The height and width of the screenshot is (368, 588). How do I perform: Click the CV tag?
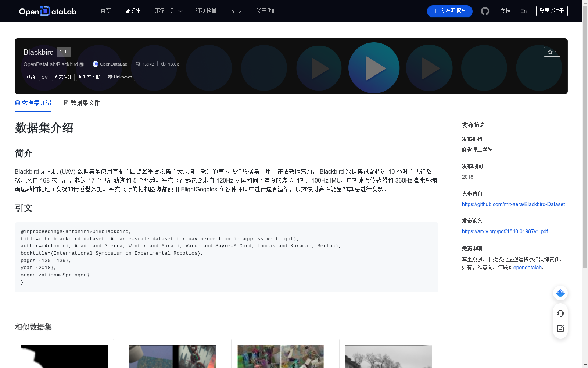[44, 77]
